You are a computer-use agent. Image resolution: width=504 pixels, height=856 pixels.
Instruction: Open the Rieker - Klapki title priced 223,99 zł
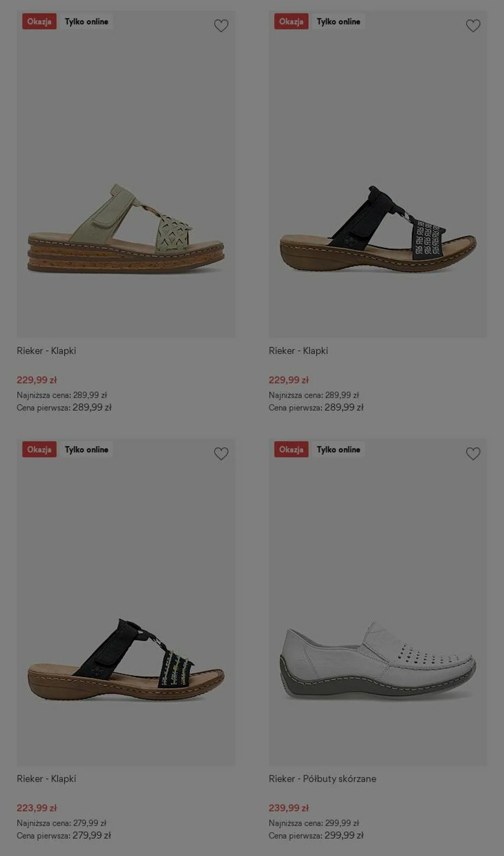(46, 779)
